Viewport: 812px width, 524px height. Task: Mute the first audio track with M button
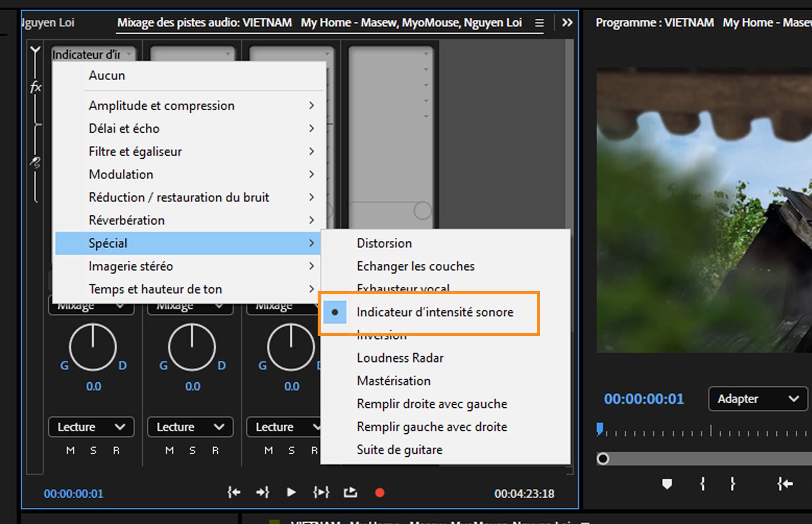coord(70,450)
